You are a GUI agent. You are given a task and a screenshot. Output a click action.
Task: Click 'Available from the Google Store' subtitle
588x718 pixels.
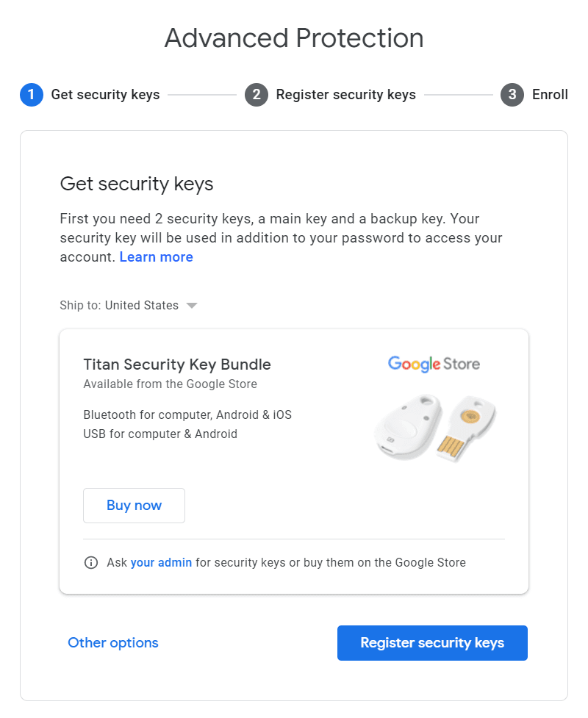point(171,384)
